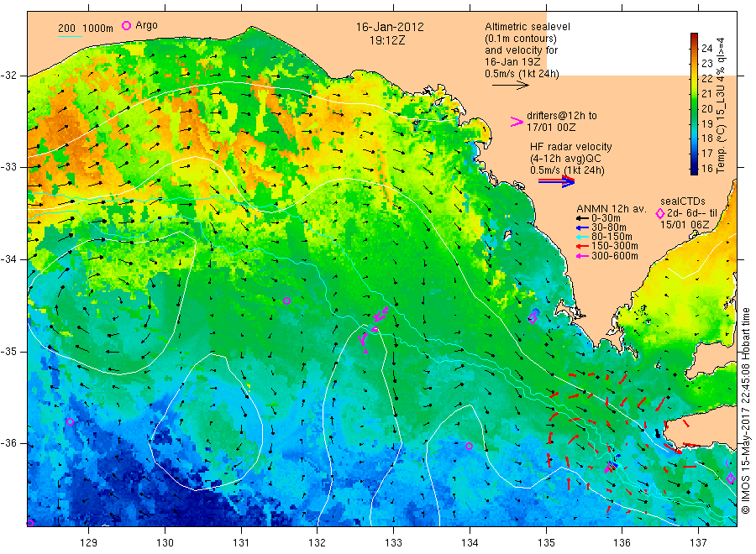Click the '200 1000m' isobath legend text

[x=86, y=29]
